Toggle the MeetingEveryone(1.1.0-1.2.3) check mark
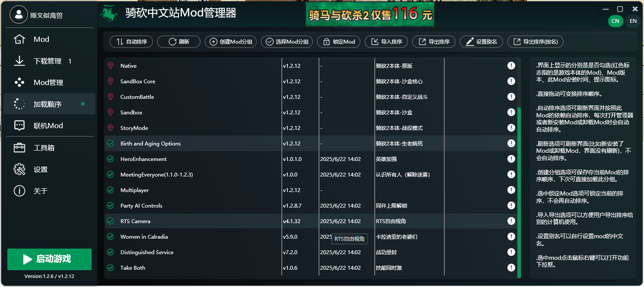This screenshot has width=644, height=287. [x=110, y=174]
